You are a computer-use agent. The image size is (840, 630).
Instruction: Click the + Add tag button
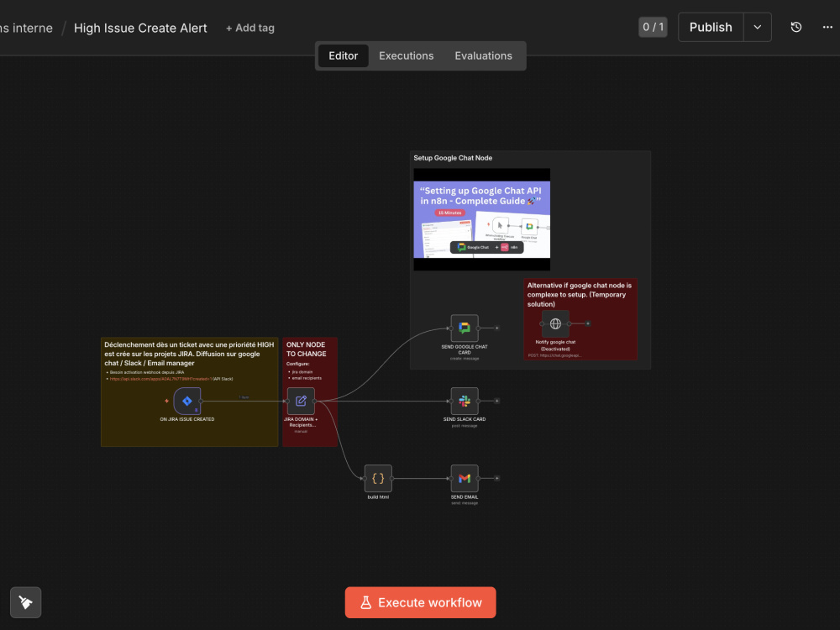click(249, 28)
